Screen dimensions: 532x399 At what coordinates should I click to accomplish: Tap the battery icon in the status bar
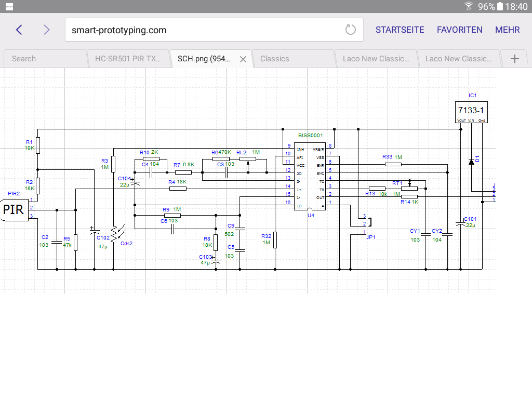[500, 6]
